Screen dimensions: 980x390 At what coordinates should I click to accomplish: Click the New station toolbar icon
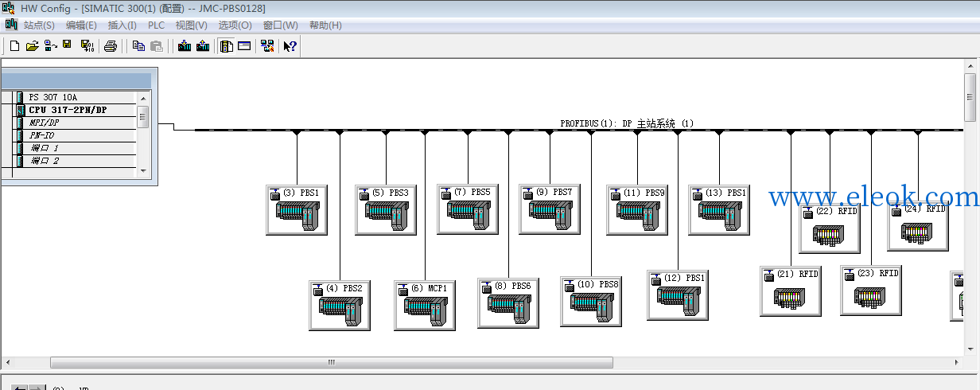[x=14, y=46]
